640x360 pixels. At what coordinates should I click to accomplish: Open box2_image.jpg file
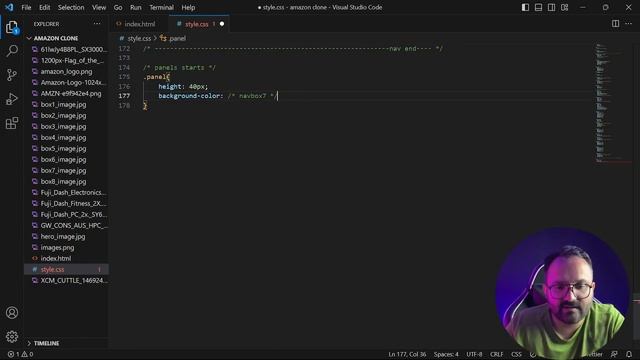tap(63, 116)
